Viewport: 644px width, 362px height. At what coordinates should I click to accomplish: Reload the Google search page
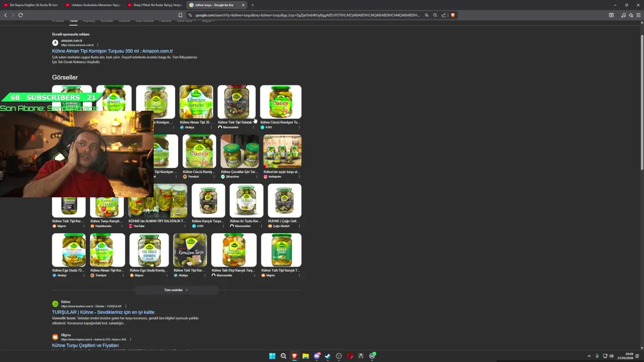coord(21,15)
